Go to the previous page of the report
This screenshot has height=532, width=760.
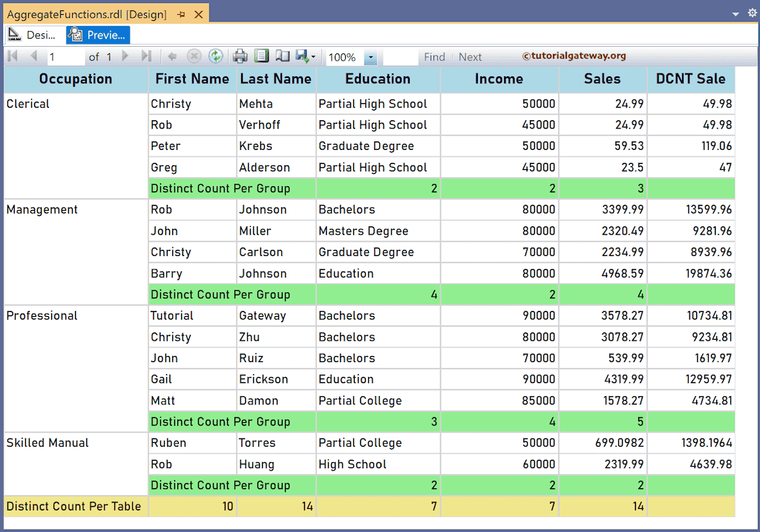pyautogui.click(x=34, y=56)
